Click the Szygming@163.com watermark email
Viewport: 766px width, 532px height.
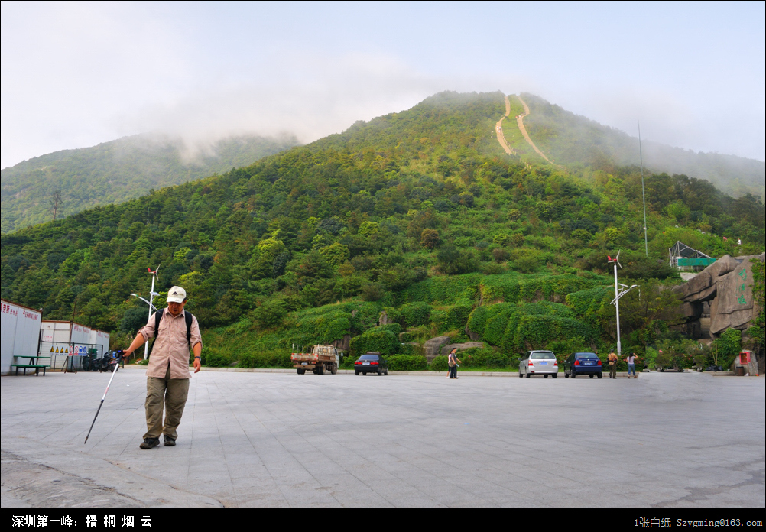click(x=719, y=523)
